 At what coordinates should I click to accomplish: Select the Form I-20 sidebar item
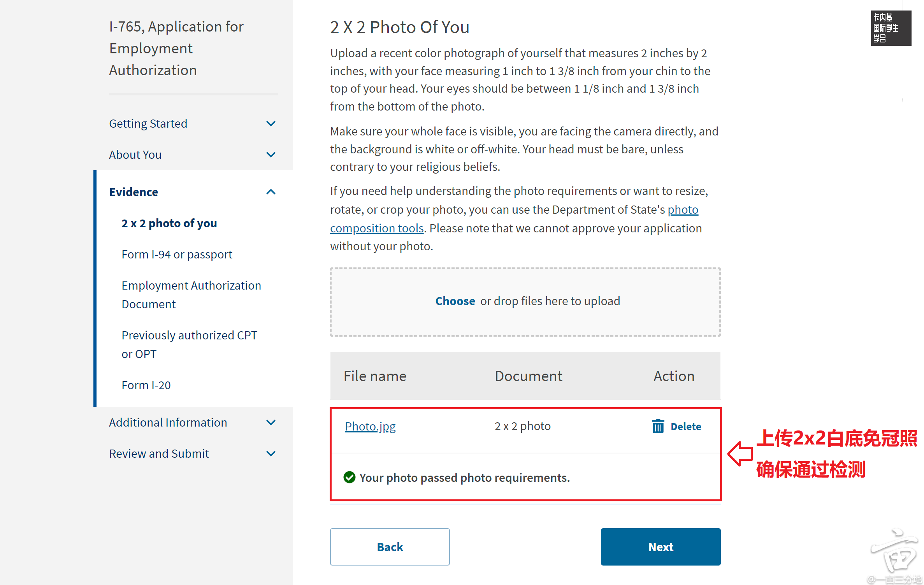146,385
